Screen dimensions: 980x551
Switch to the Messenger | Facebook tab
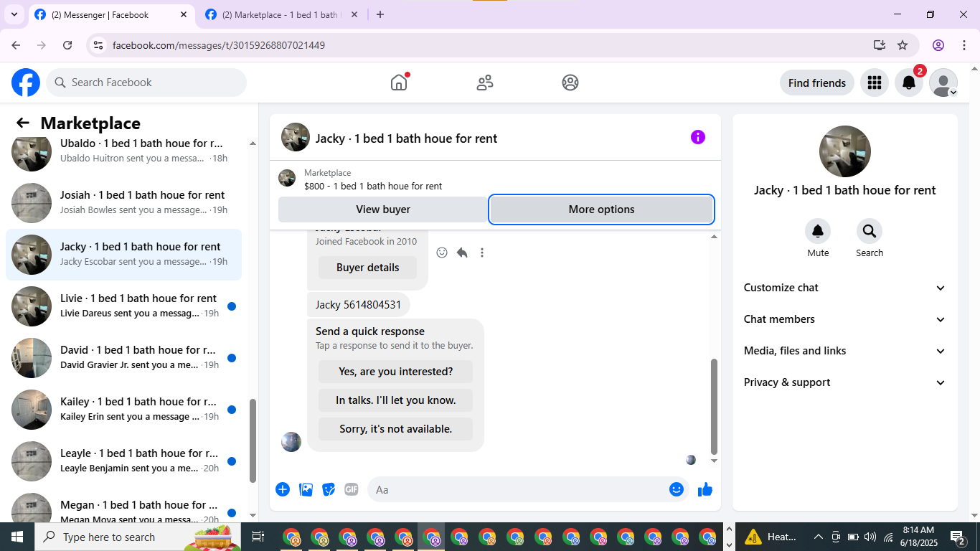111,14
